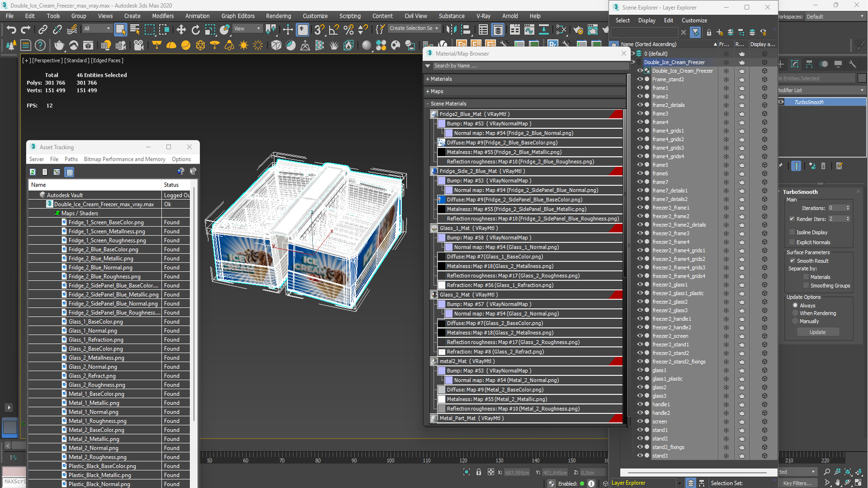Click the V-Ray sun light icon
This screenshot has width=868, height=488.
(244, 45)
